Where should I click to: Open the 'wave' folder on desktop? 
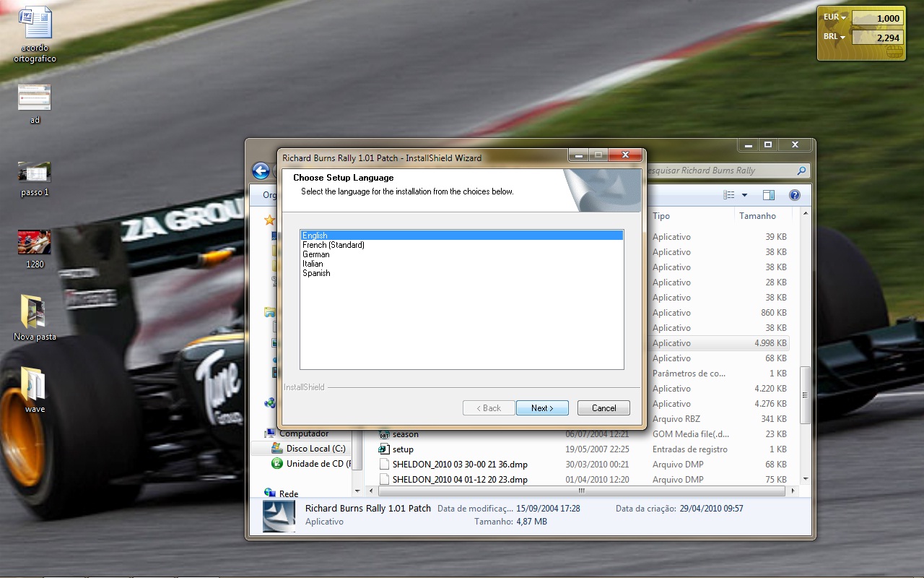(x=35, y=390)
